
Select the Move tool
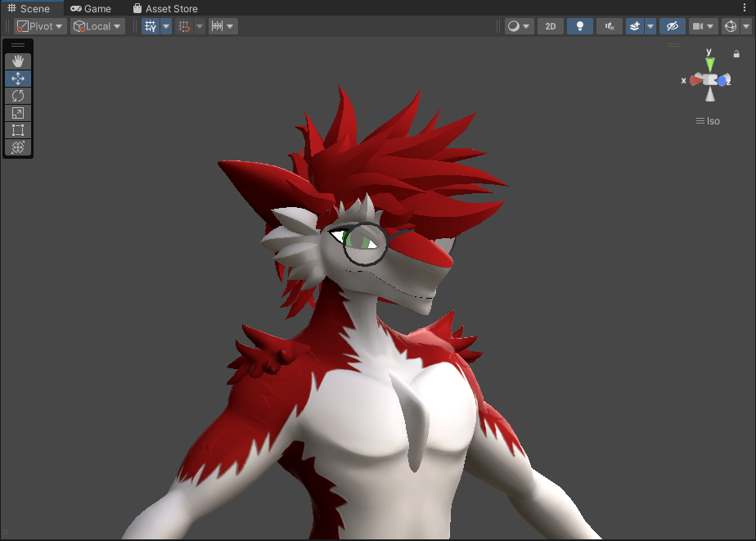18,79
